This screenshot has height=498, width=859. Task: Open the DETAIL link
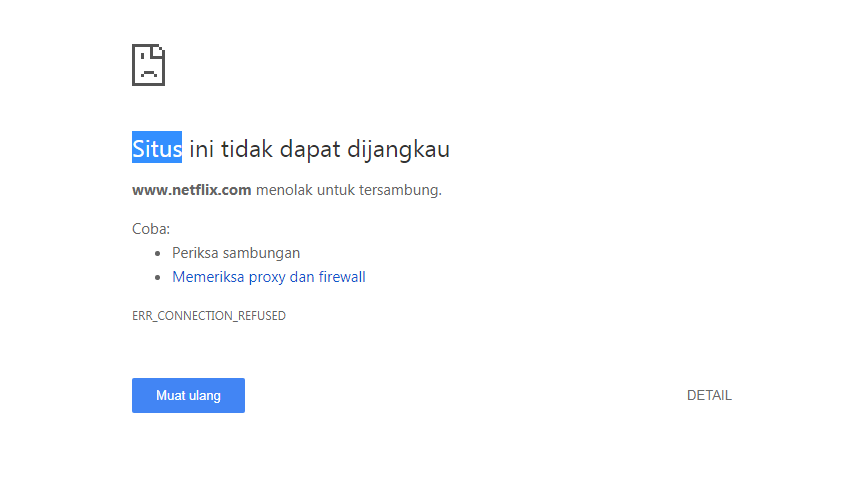point(709,395)
